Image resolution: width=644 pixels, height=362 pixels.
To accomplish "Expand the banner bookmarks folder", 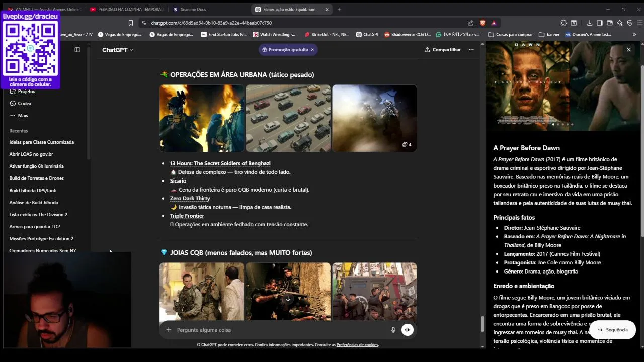I will point(549,35).
